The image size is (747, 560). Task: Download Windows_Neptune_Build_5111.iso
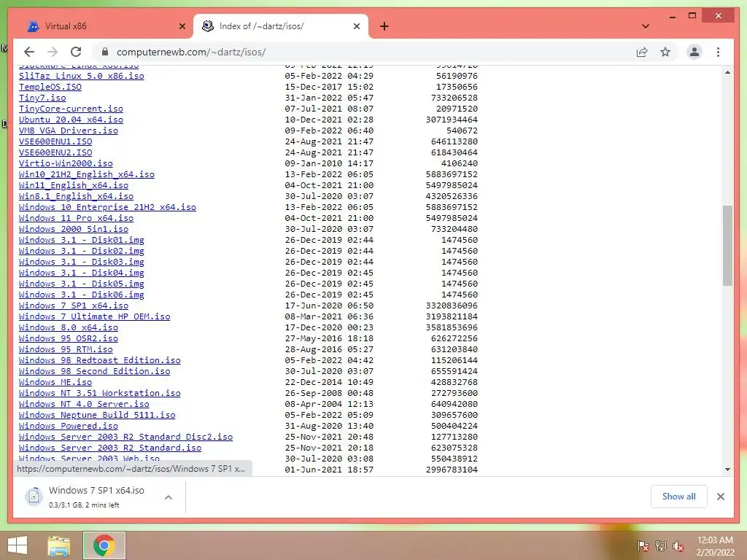click(x=97, y=415)
